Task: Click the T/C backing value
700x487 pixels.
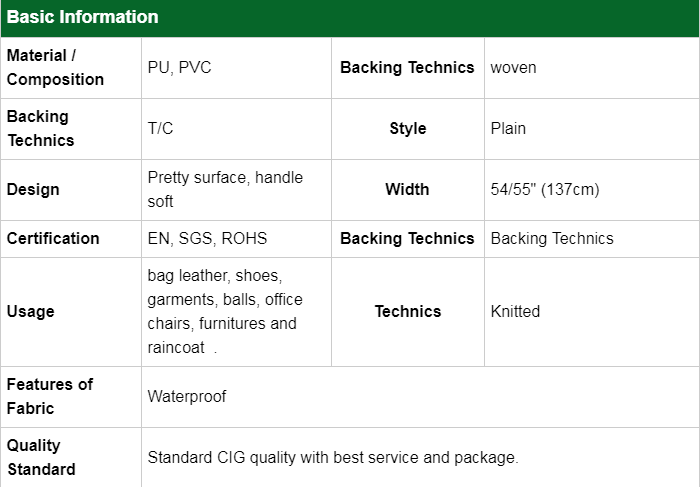Action: coord(161,129)
